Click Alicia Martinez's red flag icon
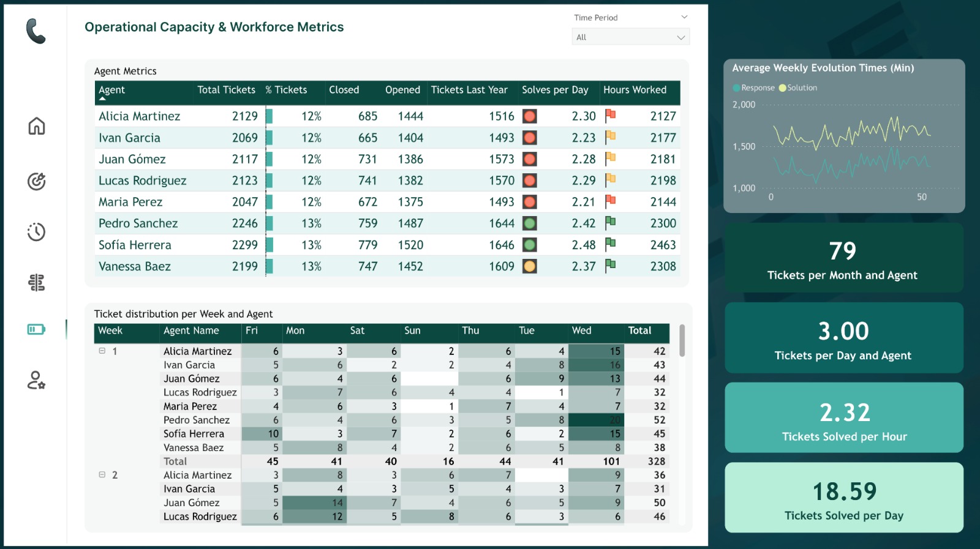This screenshot has width=980, height=549. pyautogui.click(x=610, y=115)
